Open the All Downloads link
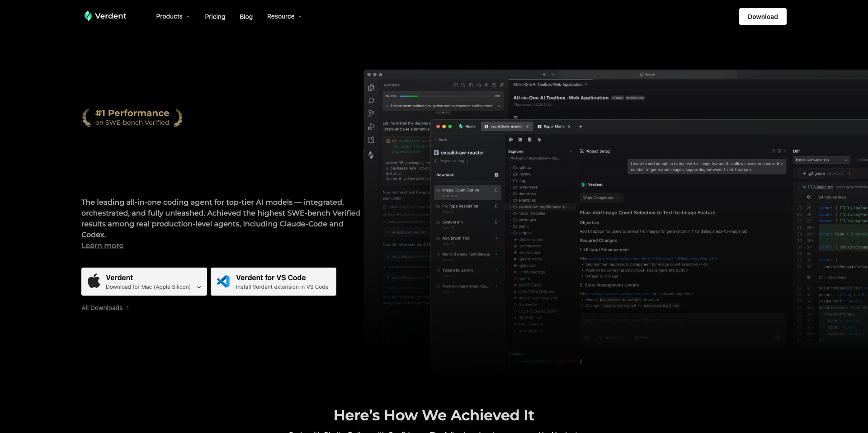868x433 pixels. point(105,308)
